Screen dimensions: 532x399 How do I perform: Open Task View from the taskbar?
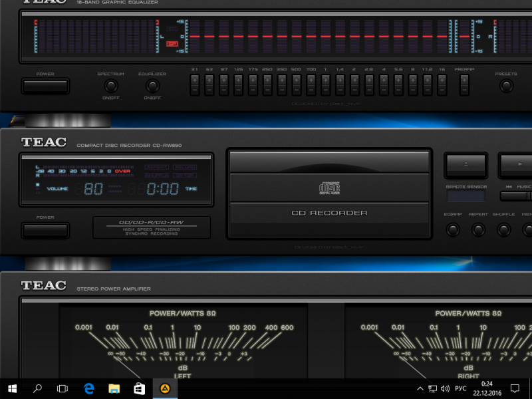[x=63, y=389]
